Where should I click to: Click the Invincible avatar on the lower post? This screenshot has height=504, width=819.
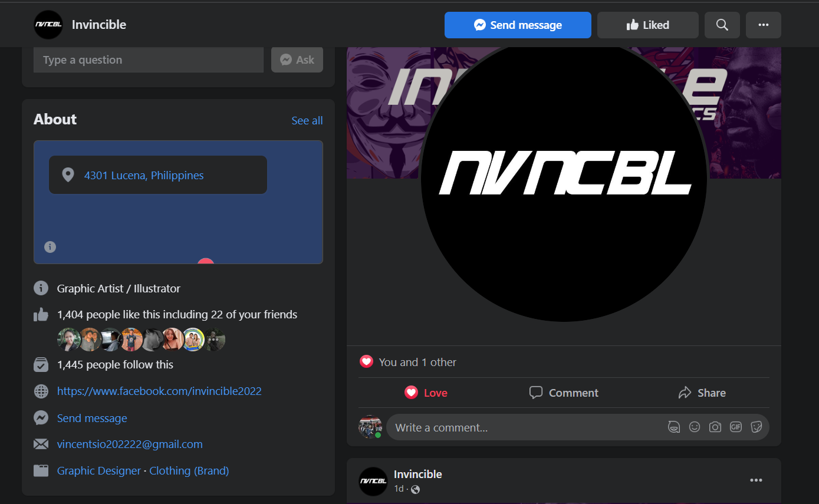coord(373,481)
